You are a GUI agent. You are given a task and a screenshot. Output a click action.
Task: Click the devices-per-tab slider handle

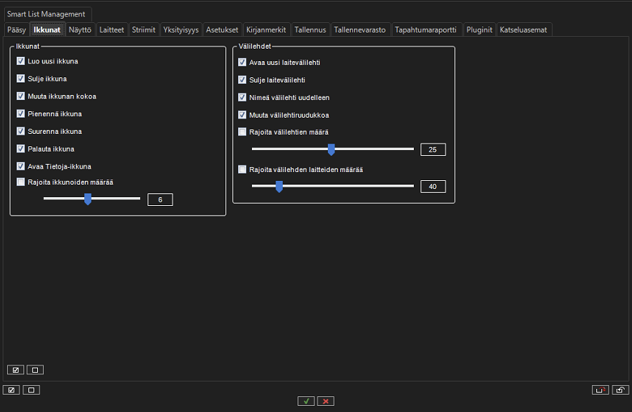click(279, 186)
